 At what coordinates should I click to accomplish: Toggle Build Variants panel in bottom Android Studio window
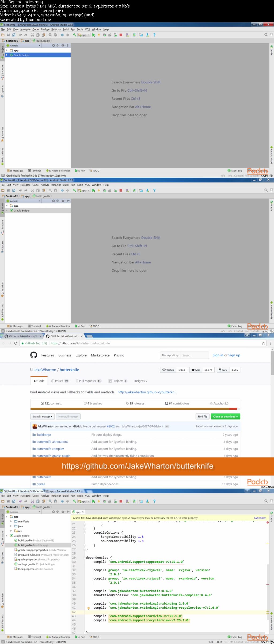click(x=2, y=623)
